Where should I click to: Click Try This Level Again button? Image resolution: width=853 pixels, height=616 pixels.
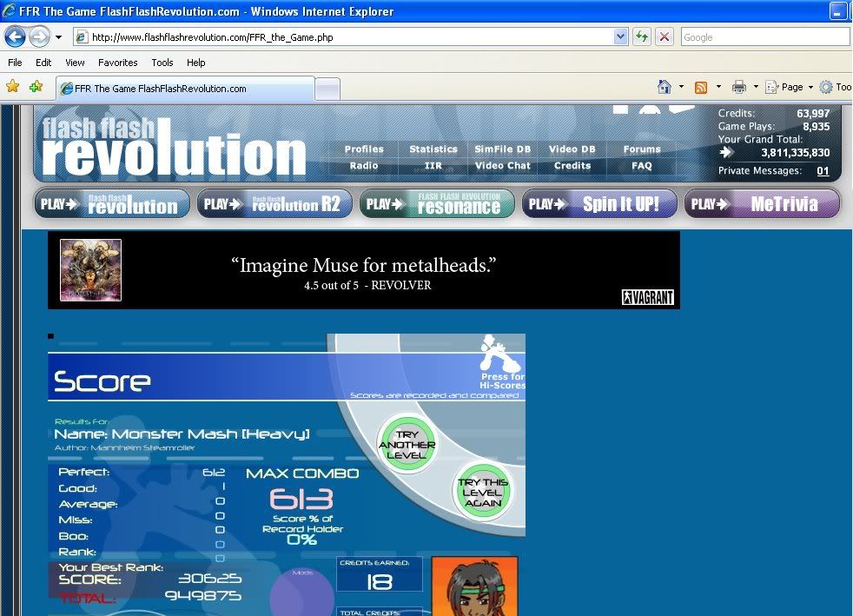[x=483, y=492]
